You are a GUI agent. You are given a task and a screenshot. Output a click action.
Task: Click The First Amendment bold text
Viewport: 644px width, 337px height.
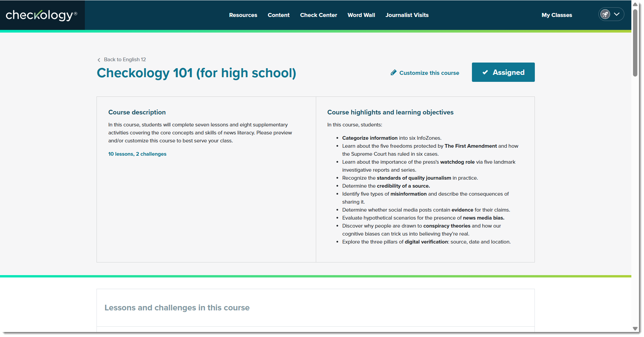471,146
